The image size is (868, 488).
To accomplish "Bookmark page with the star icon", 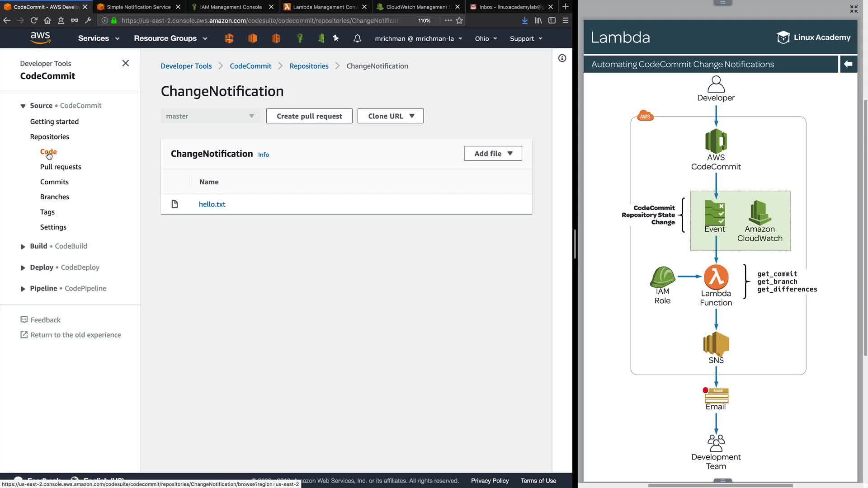I will [x=459, y=20].
